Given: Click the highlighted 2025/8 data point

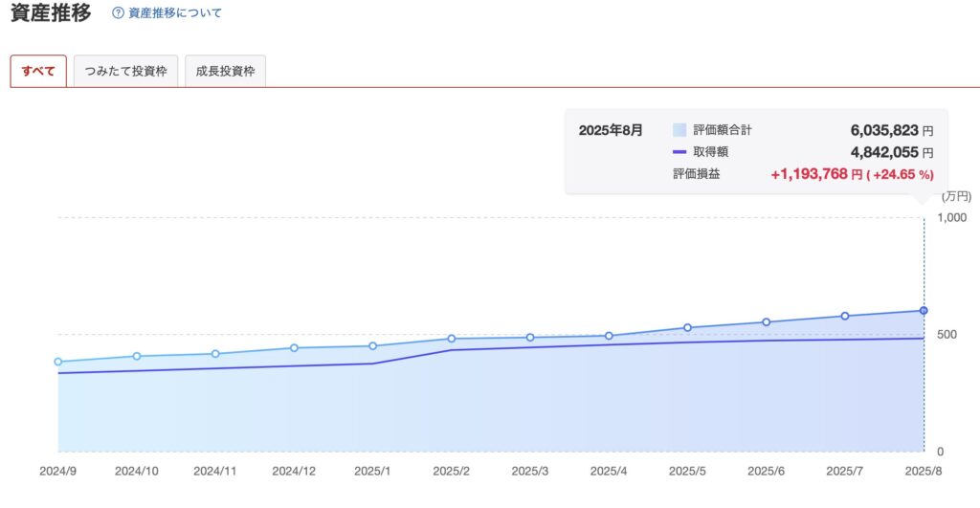Looking at the screenshot, I should (924, 311).
